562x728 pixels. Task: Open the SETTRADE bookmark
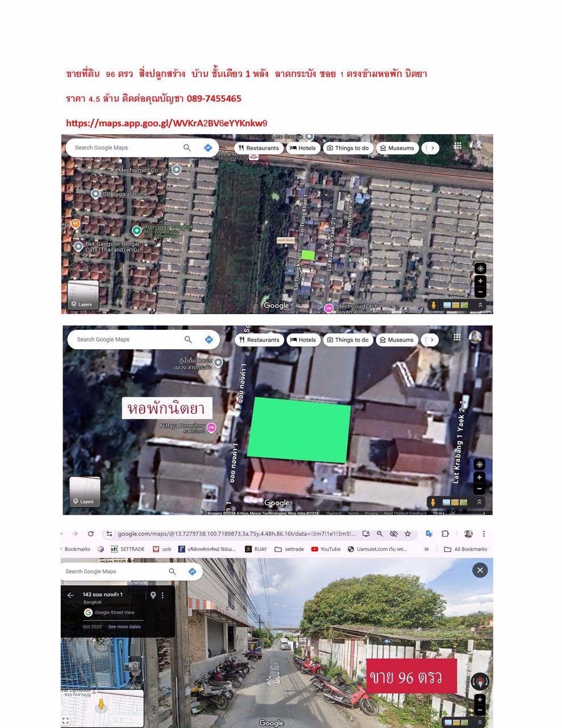[x=127, y=549]
